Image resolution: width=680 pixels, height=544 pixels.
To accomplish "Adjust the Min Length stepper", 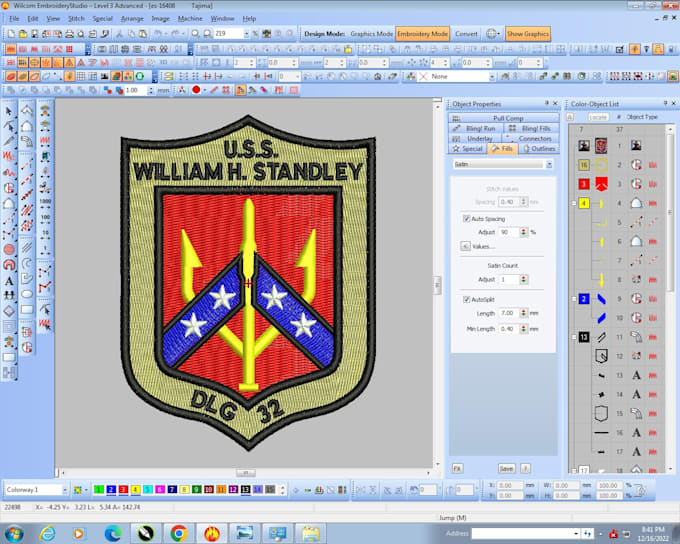I will click(524, 329).
